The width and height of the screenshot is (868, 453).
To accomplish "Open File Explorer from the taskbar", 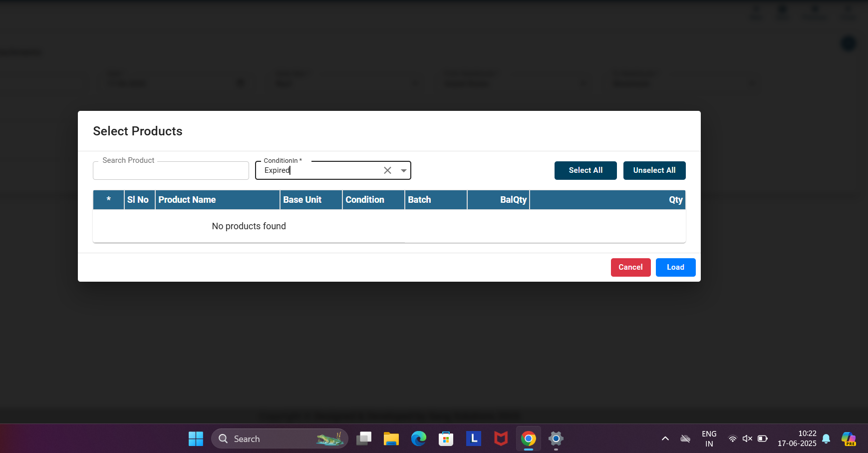I will pyautogui.click(x=391, y=439).
